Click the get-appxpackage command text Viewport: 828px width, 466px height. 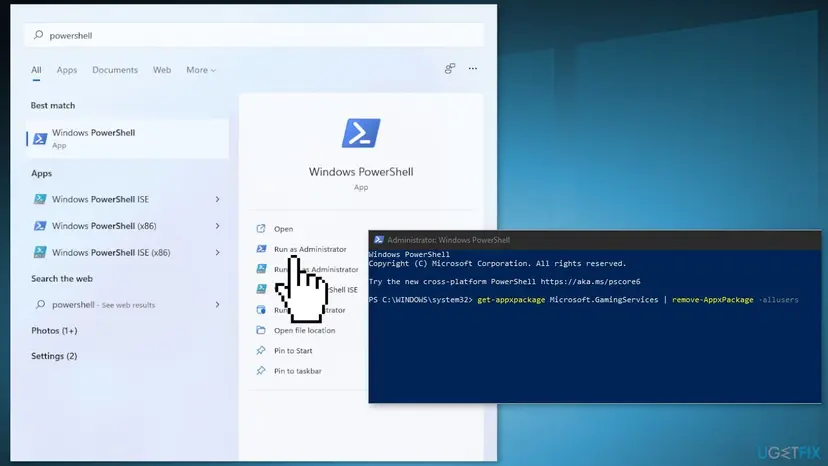coord(511,300)
